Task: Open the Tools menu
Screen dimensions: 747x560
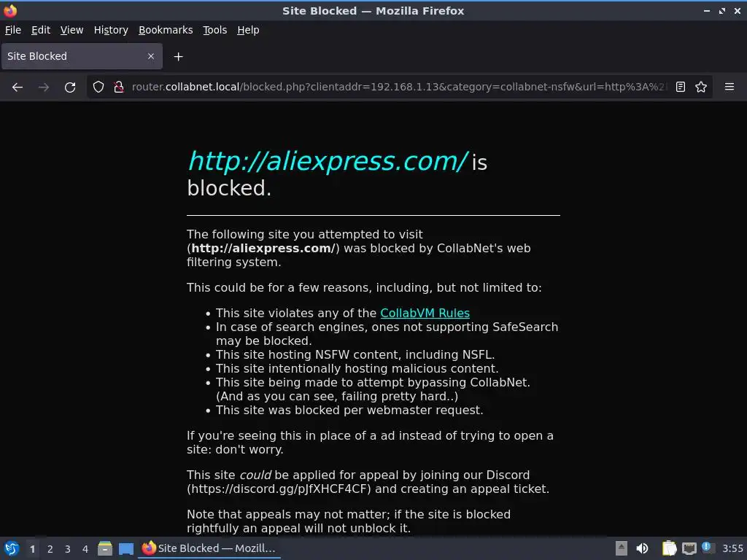Action: [x=215, y=30]
